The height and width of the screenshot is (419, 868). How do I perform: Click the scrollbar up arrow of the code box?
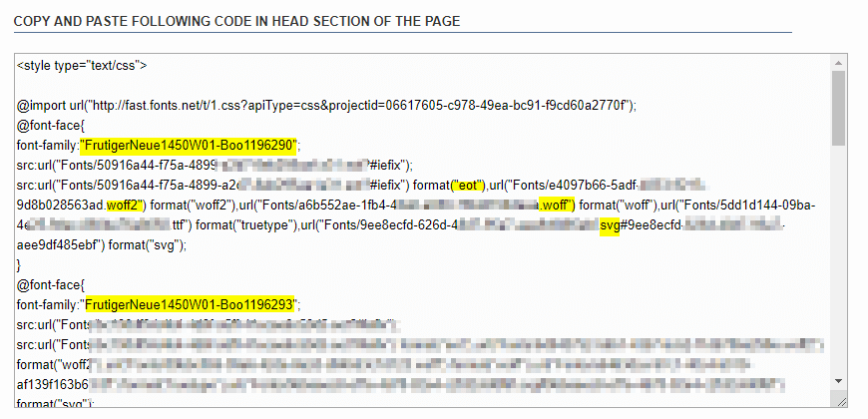(839, 62)
